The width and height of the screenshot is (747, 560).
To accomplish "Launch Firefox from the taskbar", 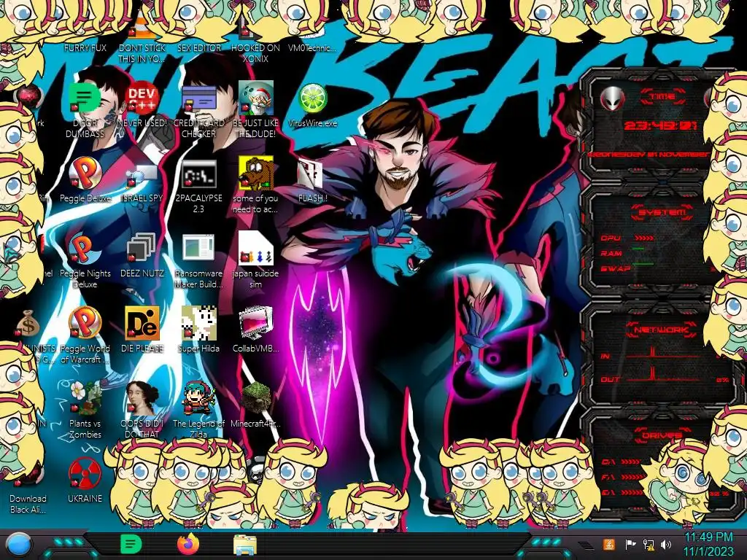I will [x=188, y=544].
